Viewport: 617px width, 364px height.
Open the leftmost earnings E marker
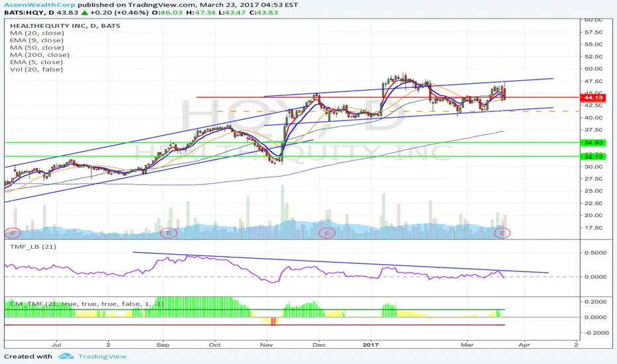12,233
